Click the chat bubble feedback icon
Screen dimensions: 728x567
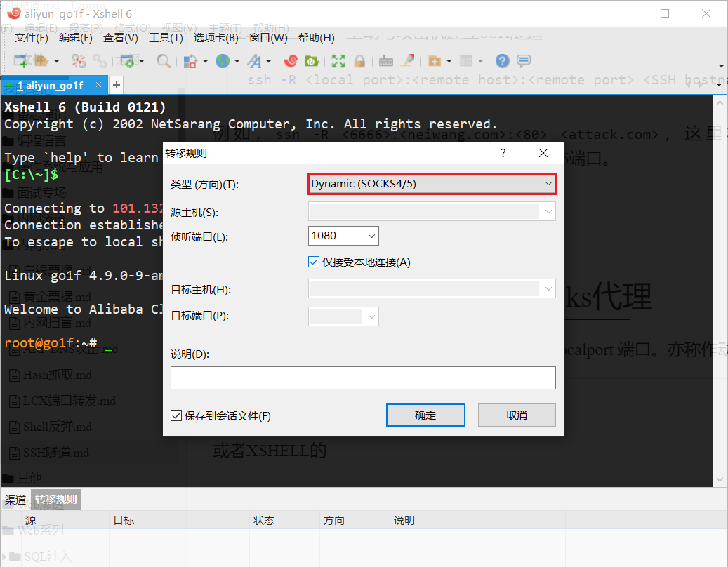(x=524, y=61)
